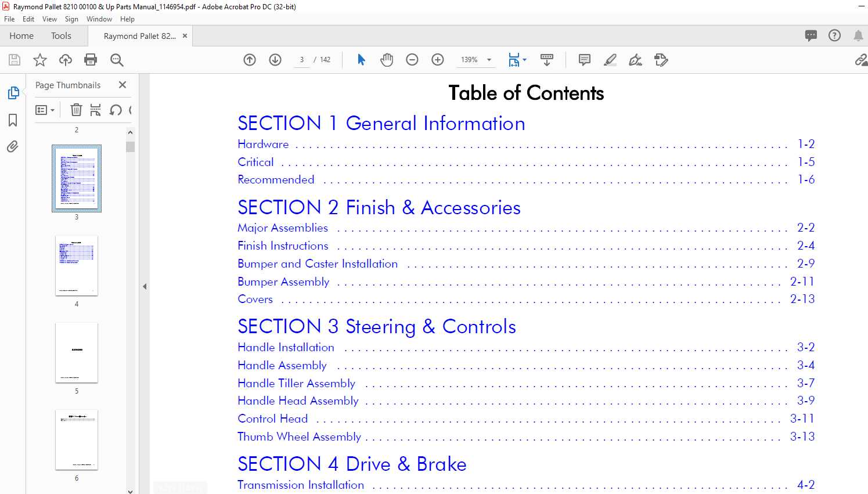Select the arrow selection tool
Screen dimensions: 868x494
click(x=361, y=60)
